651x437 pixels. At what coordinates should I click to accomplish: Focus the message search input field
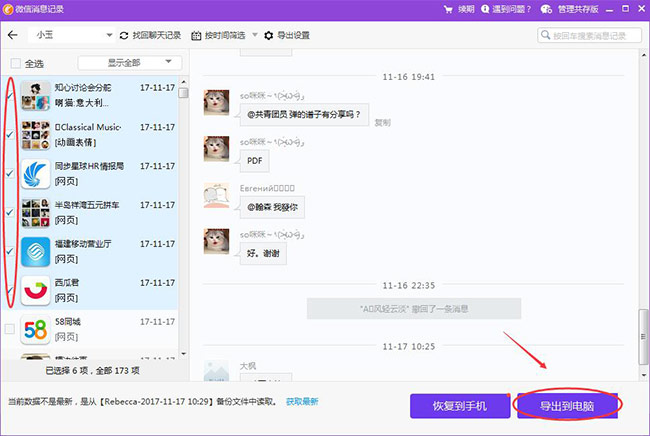click(589, 35)
